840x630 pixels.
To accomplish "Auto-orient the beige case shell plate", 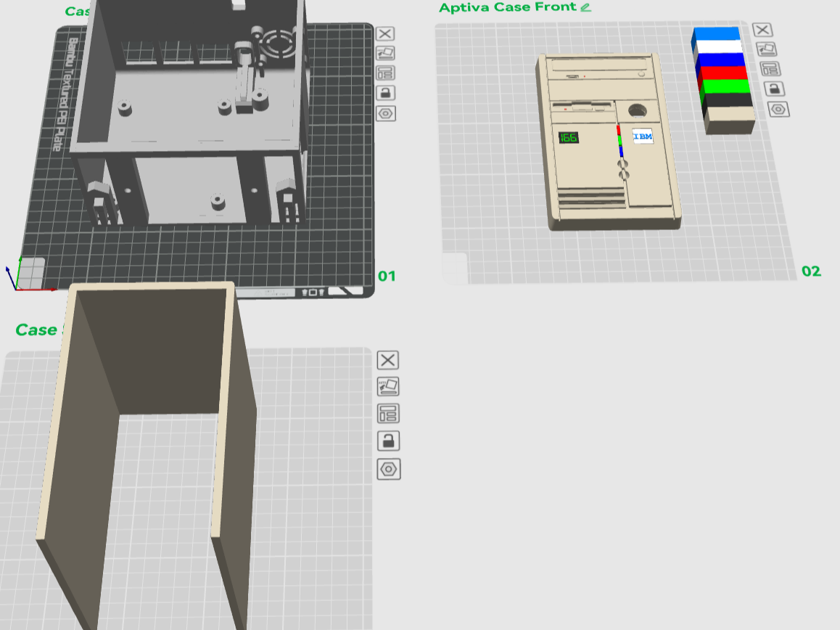I will tap(388, 386).
